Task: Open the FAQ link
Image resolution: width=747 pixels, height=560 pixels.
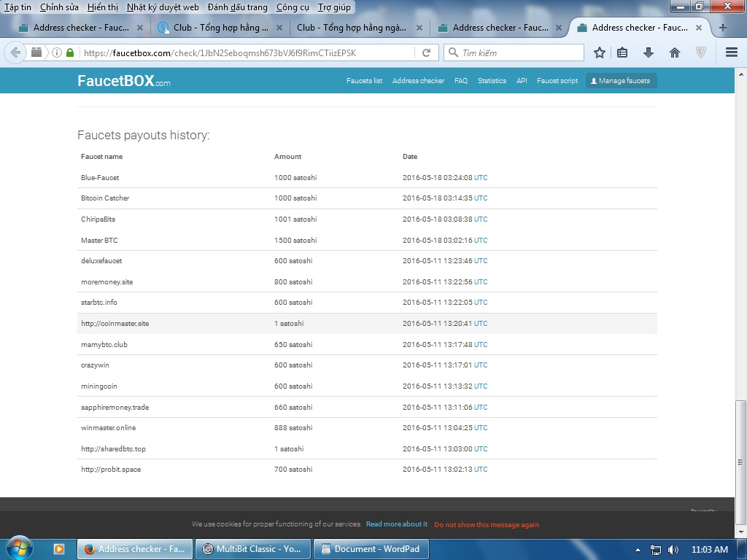Action: [x=461, y=80]
